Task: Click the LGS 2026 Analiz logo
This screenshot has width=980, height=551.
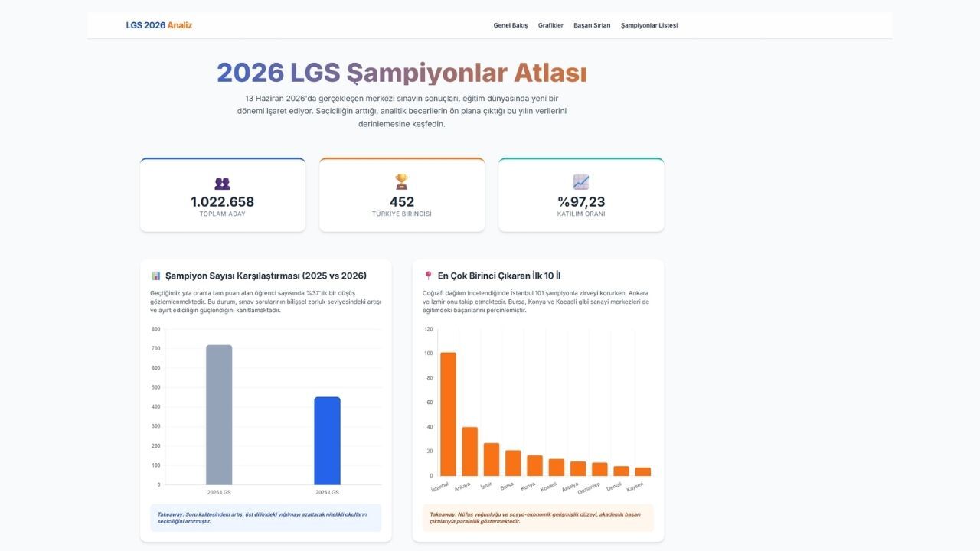Action: [x=159, y=25]
